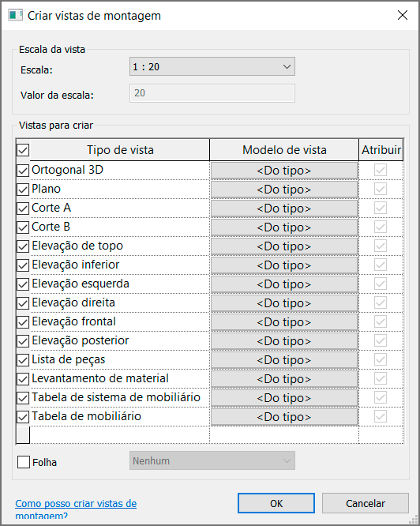The image size is (420, 526).
Task: Uncheck Tabela de sistema de mobiliário checkbox
Action: pos(23,398)
